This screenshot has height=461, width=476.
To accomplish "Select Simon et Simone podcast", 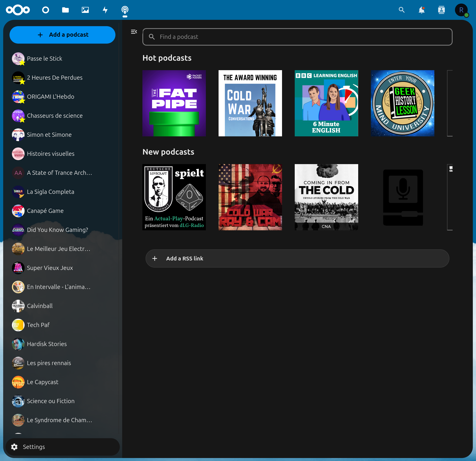I will 62,135.
